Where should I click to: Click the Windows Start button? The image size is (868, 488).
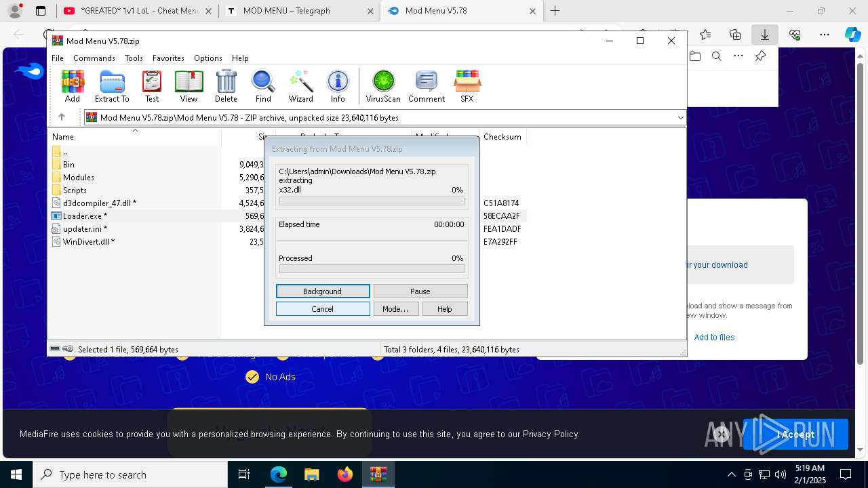point(16,474)
